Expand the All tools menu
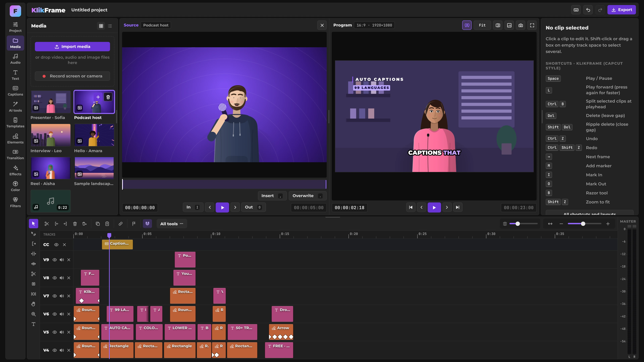Screen dimensions: 644x362 (x=172, y=224)
